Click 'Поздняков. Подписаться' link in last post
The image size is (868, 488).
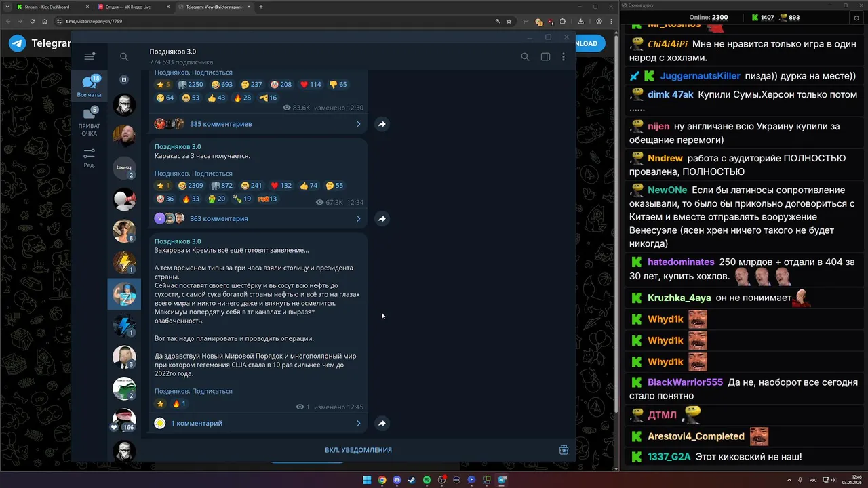[x=193, y=391]
